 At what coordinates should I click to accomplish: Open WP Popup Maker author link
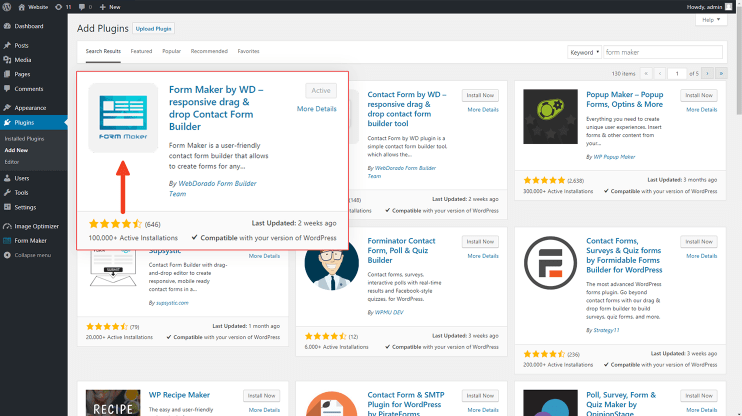(614, 157)
